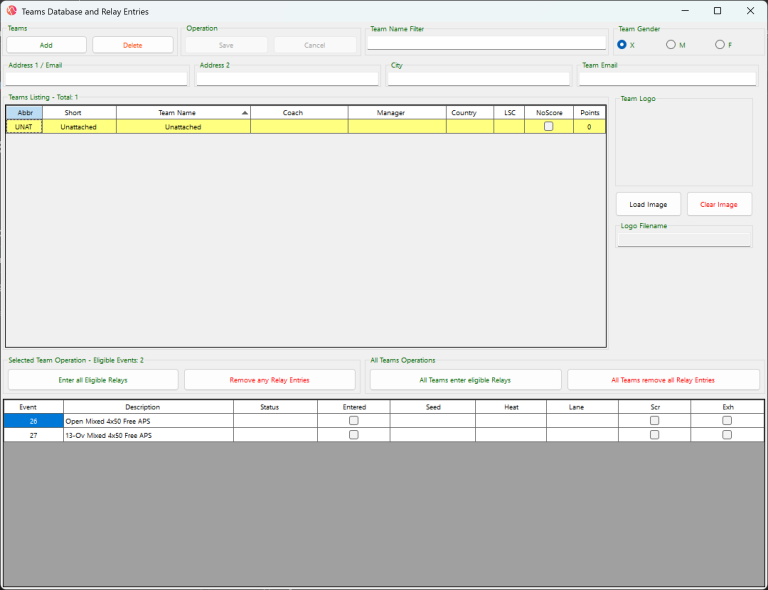Viewport: 768px width, 590px height.
Task: Click the Add team button
Action: point(46,45)
